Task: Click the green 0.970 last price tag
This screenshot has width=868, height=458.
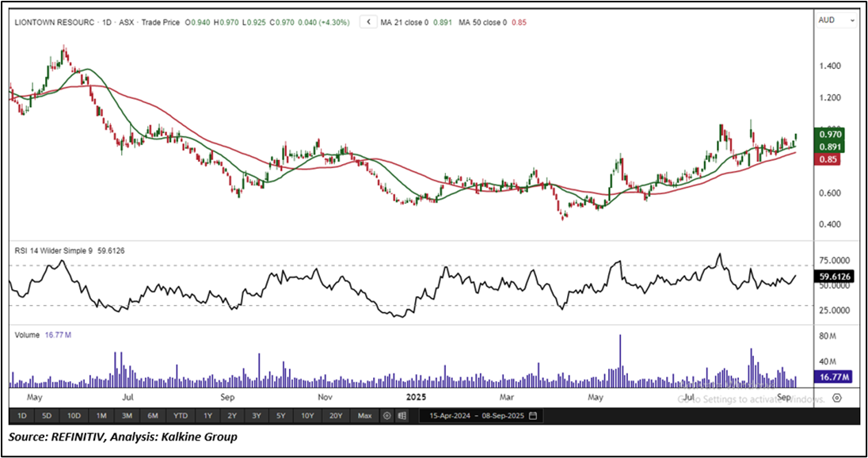Action: click(x=830, y=135)
